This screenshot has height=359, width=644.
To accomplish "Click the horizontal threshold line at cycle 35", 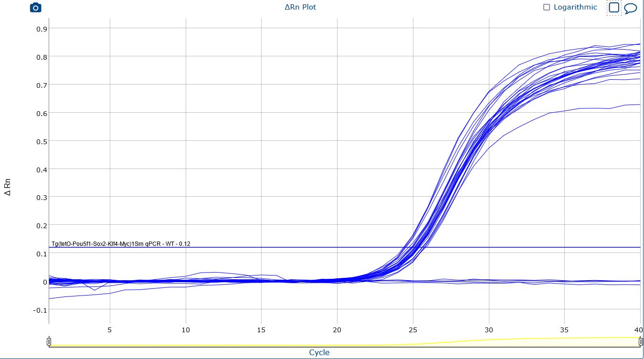I will [x=564, y=247].
